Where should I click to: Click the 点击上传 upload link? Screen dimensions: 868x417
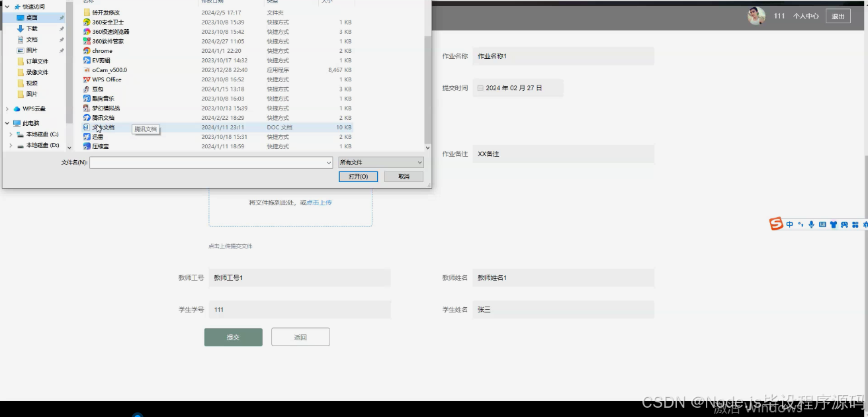pyautogui.click(x=318, y=203)
